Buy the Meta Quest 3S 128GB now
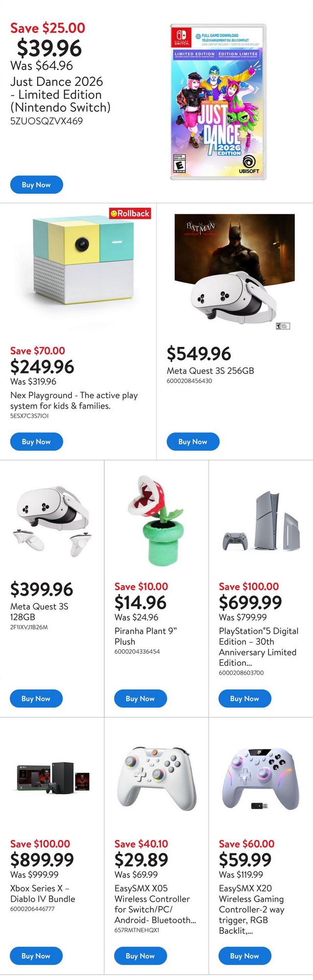The image size is (313, 980). pyautogui.click(x=36, y=698)
